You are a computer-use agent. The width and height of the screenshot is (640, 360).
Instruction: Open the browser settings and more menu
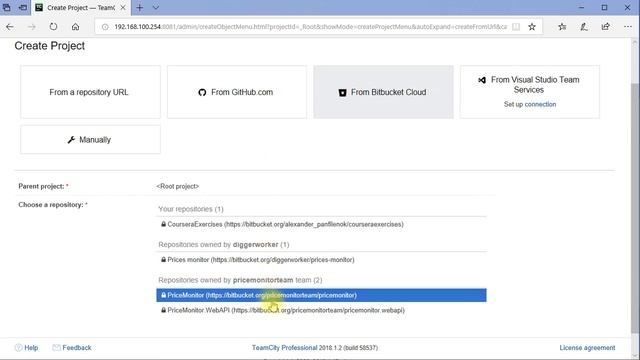(x=628, y=27)
